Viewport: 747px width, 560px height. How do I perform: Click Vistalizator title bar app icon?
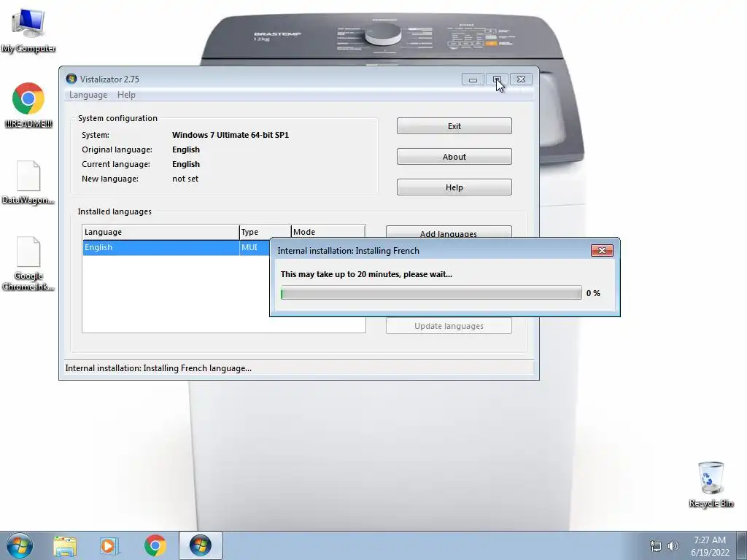pos(71,79)
